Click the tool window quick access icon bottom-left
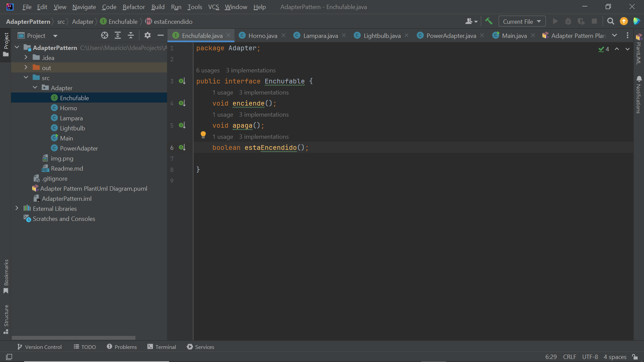Viewport: 644px width, 362px height. point(9,357)
